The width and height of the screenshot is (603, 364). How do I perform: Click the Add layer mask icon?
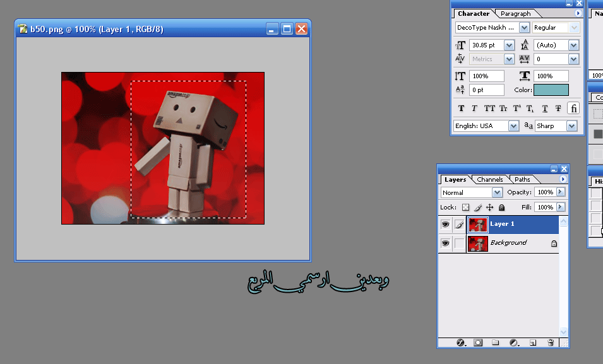point(478,343)
